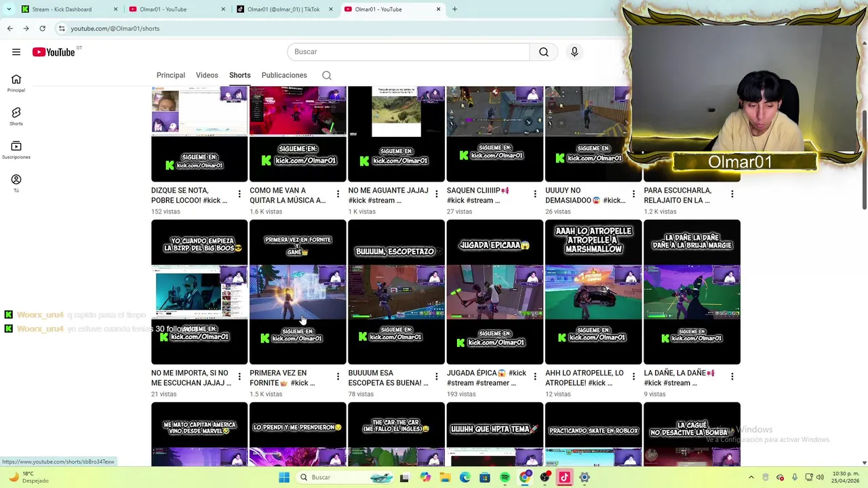
Task: Open options for LA DAÑE, LA DAÑE short
Action: pyautogui.click(x=732, y=377)
